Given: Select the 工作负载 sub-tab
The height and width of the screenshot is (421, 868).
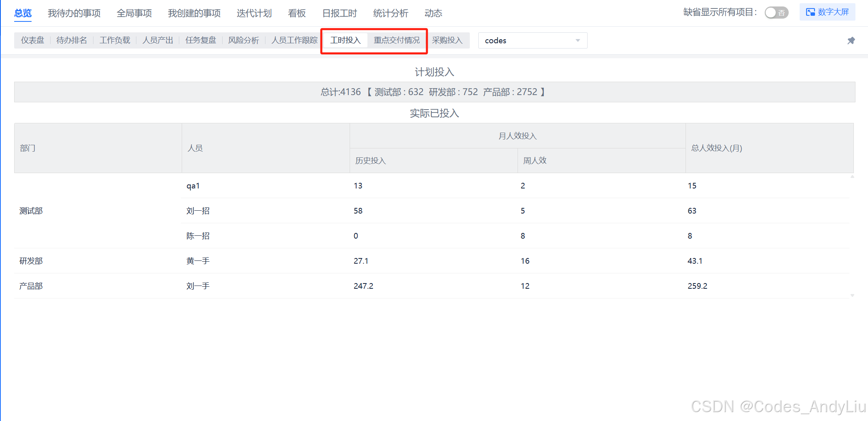Looking at the screenshot, I should click(115, 40).
